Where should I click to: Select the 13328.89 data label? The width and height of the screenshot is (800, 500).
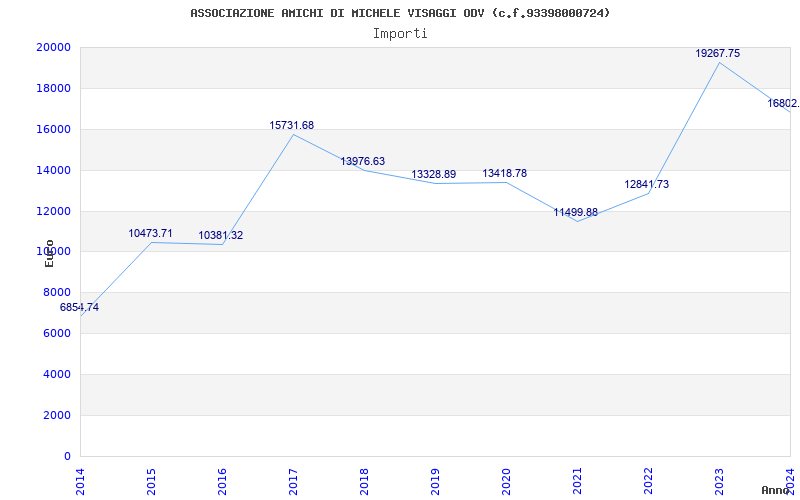[x=434, y=174]
